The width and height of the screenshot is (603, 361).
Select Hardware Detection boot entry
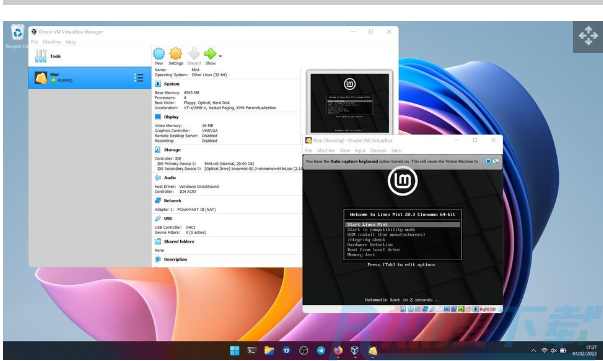click(370, 245)
